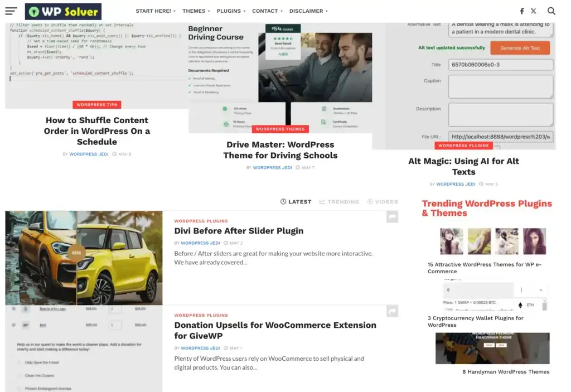Expand the START HERE! dropdown

click(x=155, y=11)
